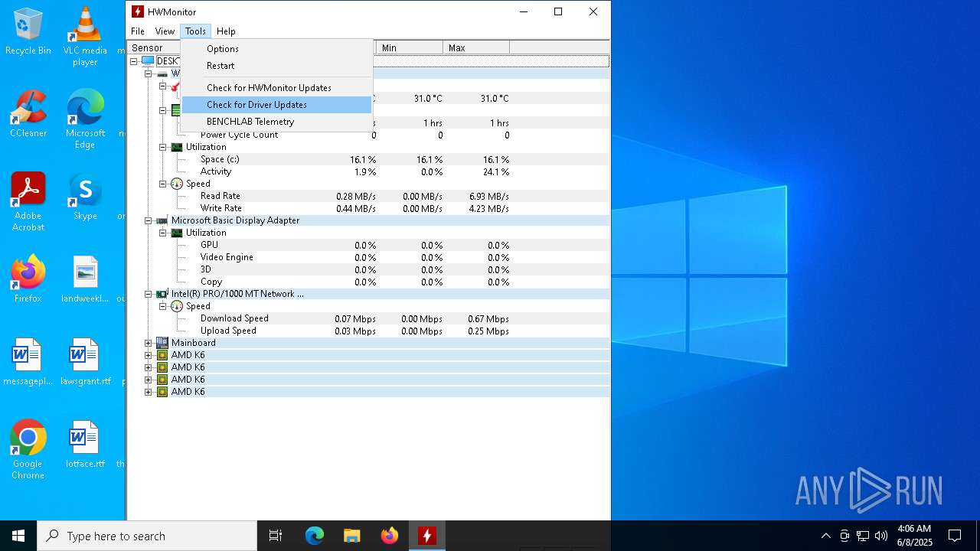Select Check for HWMonitor Updates
This screenshot has height=551, width=980.
(x=276, y=88)
